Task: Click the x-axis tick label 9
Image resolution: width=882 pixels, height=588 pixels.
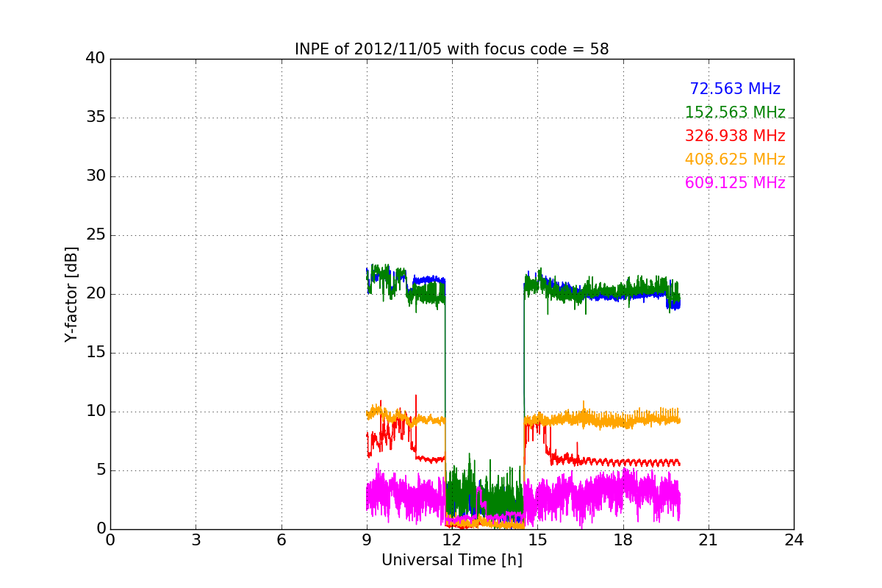Action: coord(367,540)
